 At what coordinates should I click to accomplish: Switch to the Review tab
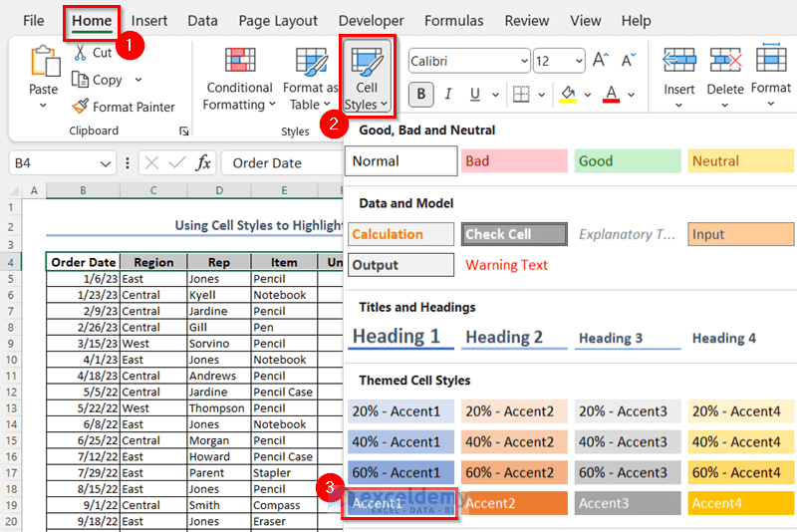[527, 21]
